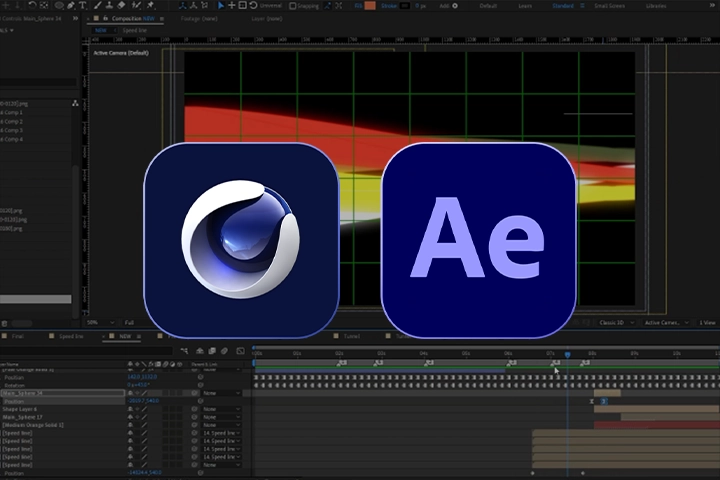Click the Project flowchart icon beside the png item
This screenshot has width=720, height=480.
coord(75,103)
